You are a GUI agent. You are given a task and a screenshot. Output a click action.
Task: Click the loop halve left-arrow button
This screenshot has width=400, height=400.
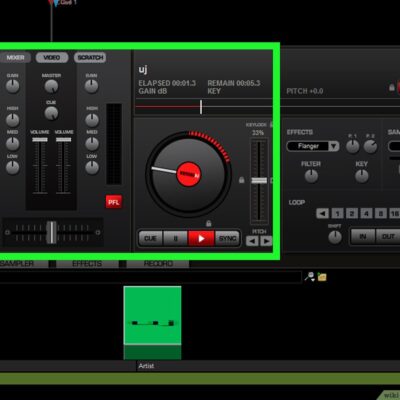pyautogui.click(x=322, y=213)
